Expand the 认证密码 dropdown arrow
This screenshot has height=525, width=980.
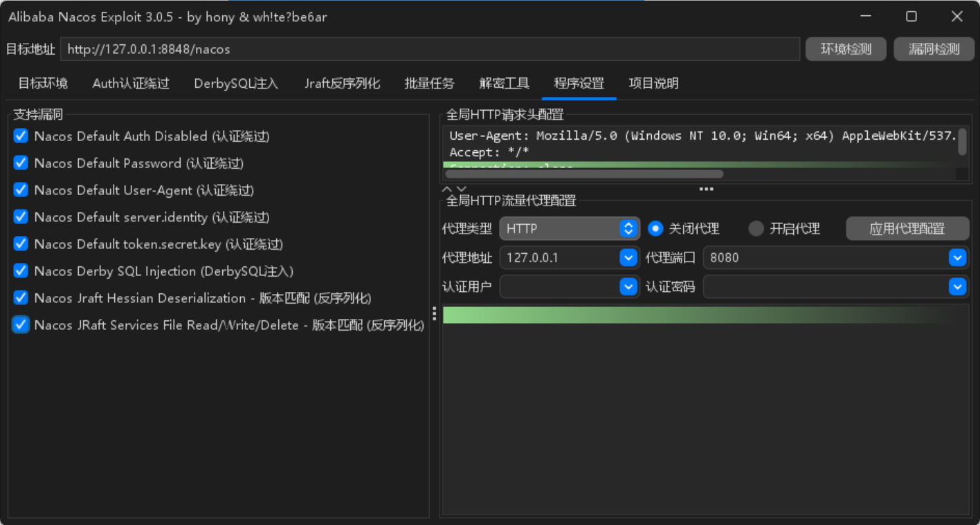click(957, 286)
